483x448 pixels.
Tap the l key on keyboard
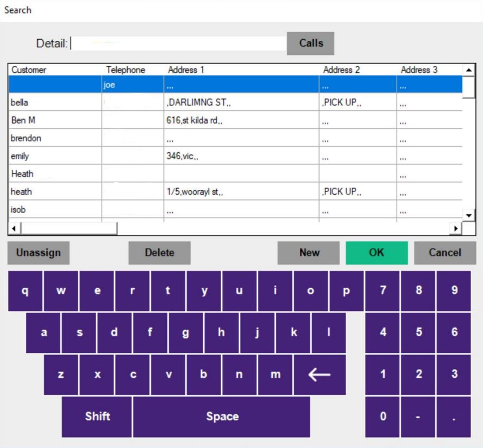329,333
